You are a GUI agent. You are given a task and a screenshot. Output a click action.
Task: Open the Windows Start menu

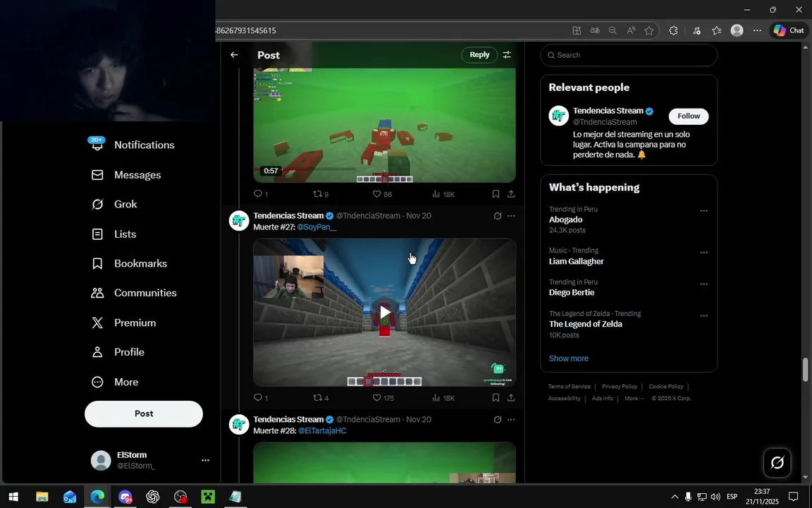click(13, 497)
